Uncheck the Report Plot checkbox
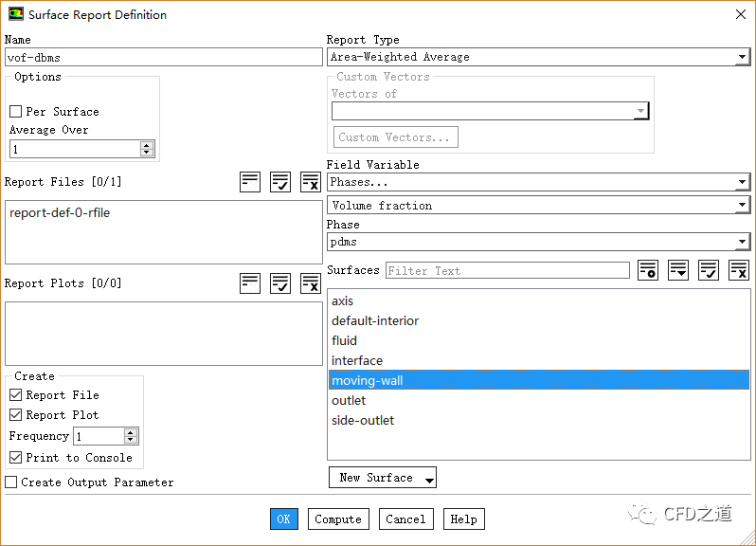This screenshot has height=546, width=756. point(15,415)
